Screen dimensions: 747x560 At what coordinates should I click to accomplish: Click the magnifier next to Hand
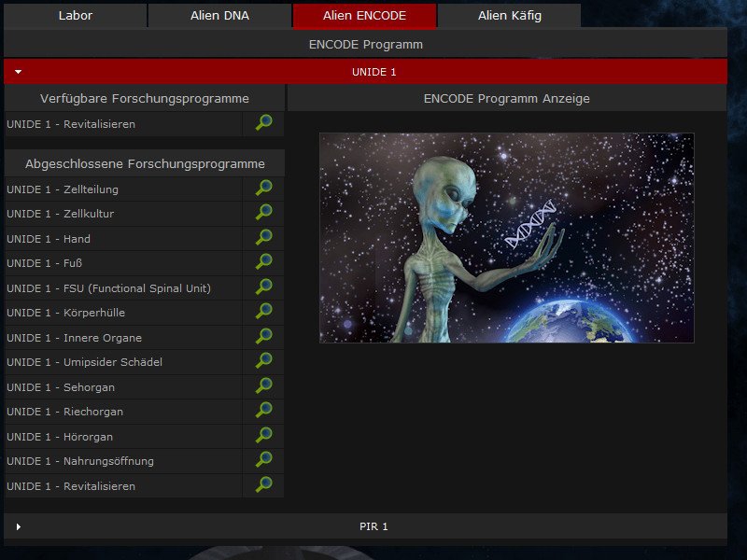pyautogui.click(x=263, y=238)
